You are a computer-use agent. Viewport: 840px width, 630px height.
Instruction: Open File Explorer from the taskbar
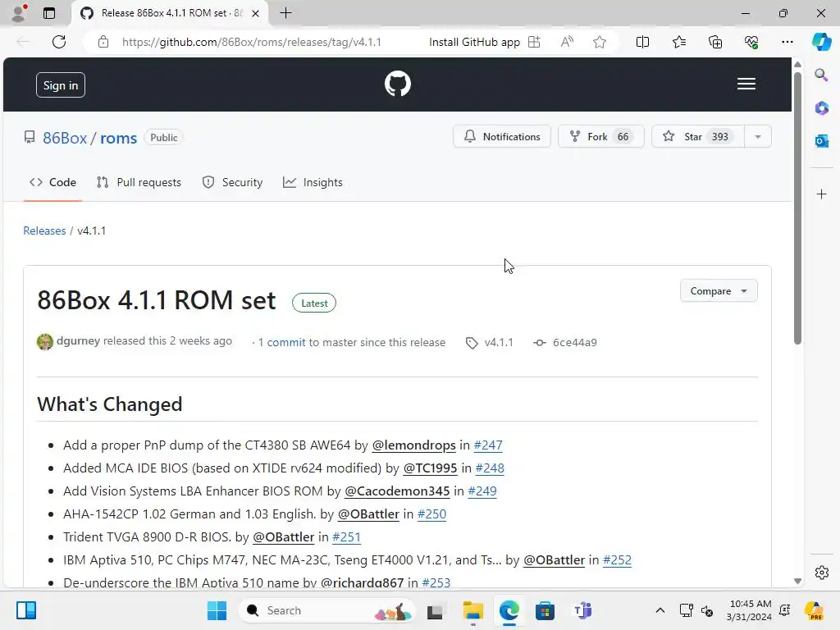tap(472, 610)
